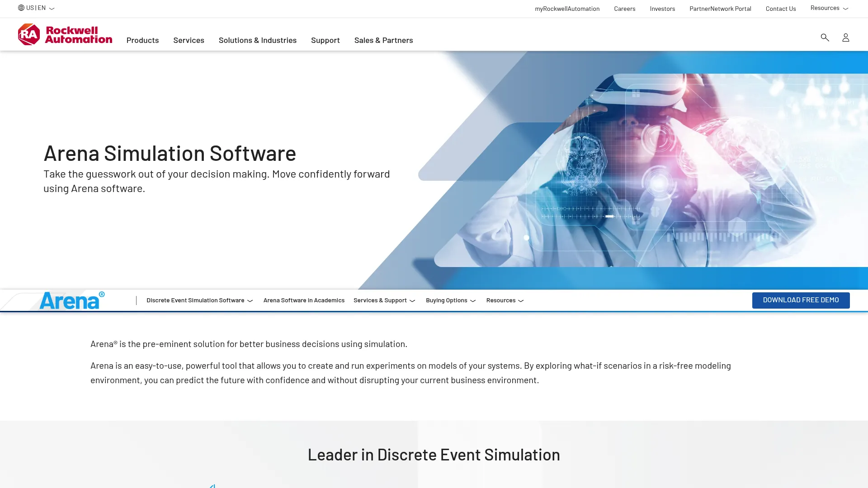The height and width of the screenshot is (488, 868).
Task: Expand the Buying Options submenu
Action: (x=451, y=300)
